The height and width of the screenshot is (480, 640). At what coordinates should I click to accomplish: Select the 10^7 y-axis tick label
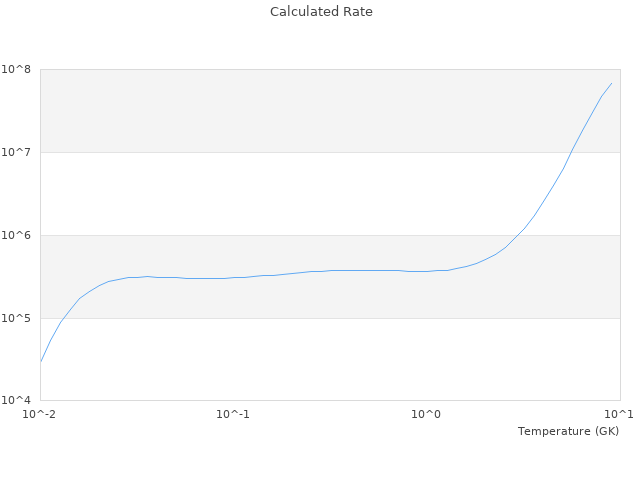(x=17, y=153)
